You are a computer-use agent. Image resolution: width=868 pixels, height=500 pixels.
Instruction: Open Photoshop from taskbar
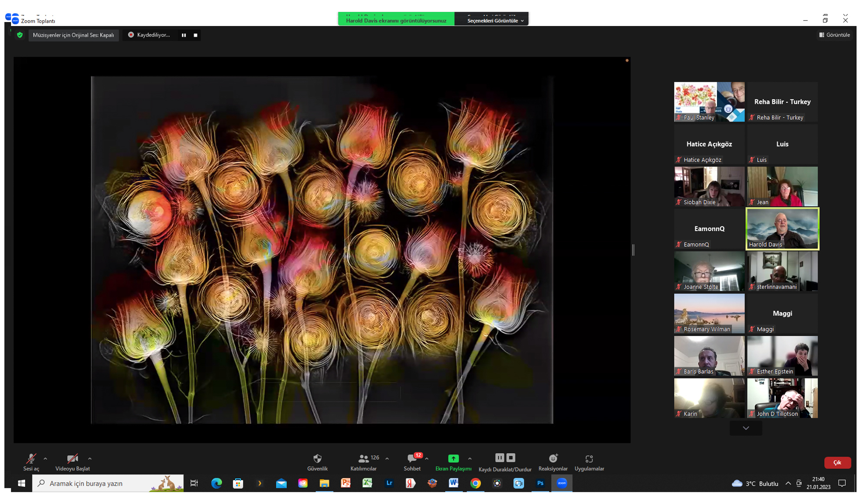540,483
